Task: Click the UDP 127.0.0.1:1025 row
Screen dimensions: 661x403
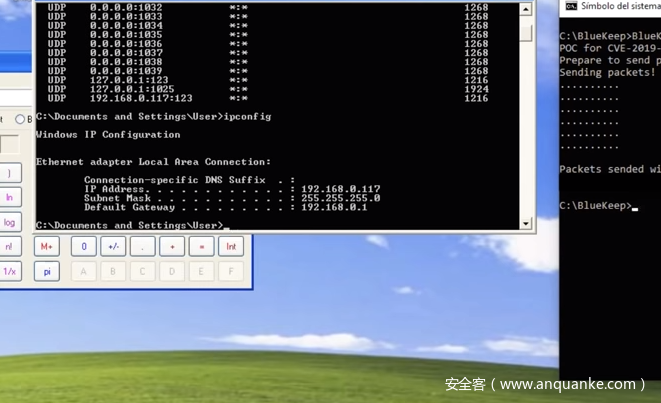Action: click(x=268, y=89)
